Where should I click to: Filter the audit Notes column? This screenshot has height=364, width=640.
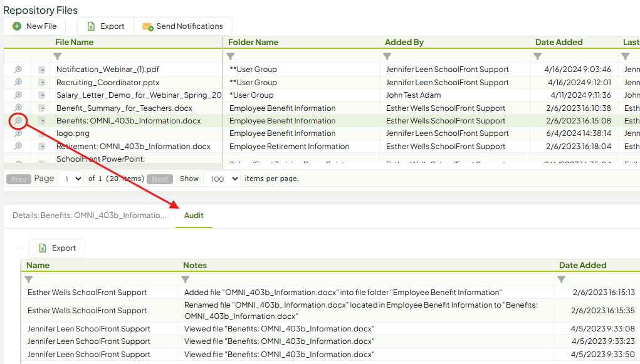[186, 279]
